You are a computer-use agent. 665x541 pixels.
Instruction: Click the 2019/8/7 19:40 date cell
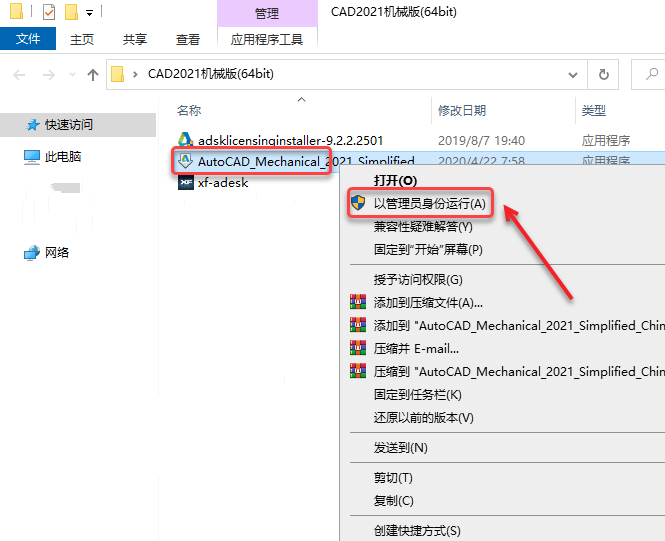coord(481,140)
